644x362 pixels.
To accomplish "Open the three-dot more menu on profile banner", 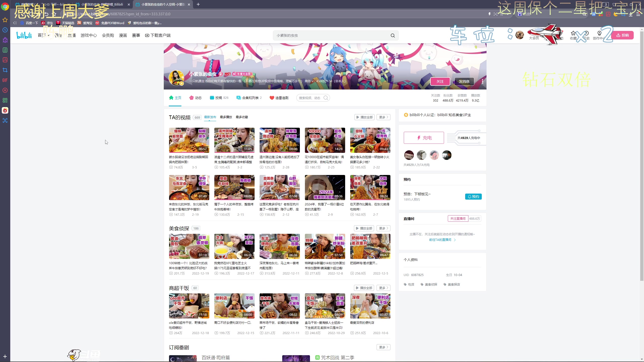I will click(482, 81).
